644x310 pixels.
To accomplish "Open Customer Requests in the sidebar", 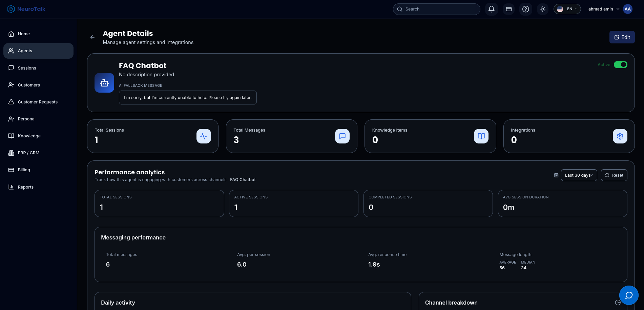I will (38, 102).
